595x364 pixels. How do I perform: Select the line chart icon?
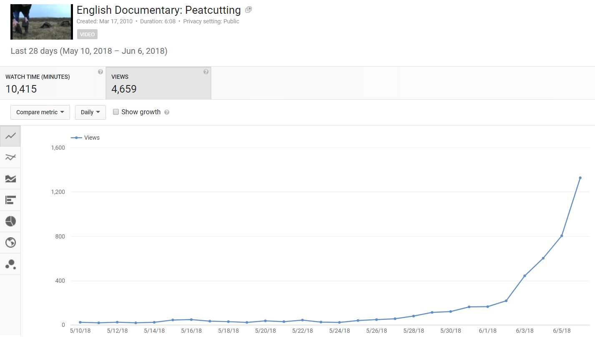10,136
